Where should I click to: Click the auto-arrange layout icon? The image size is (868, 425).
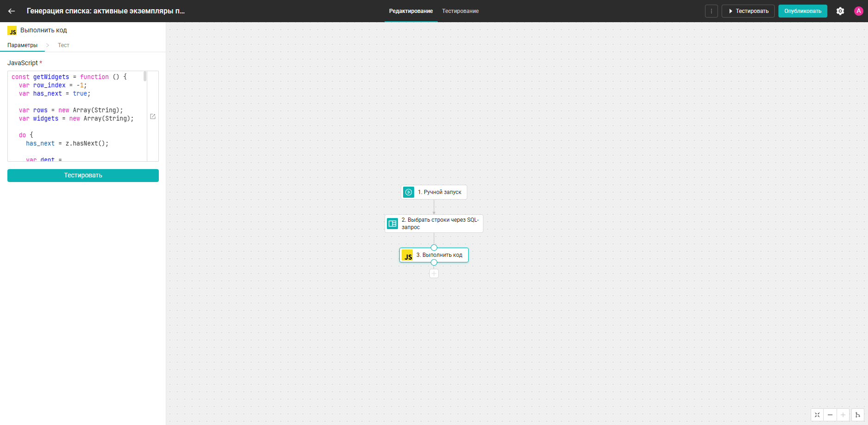[x=858, y=415]
